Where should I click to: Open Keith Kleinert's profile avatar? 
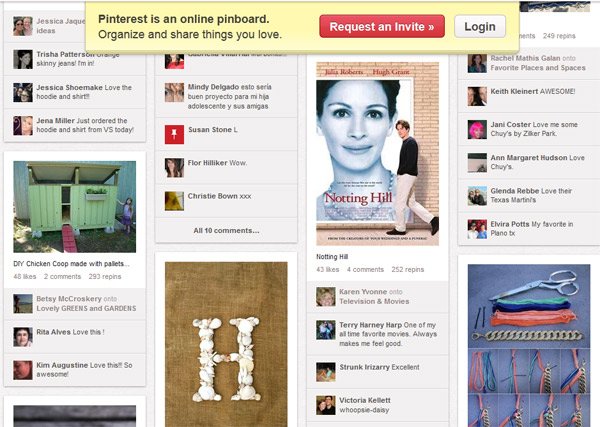click(x=477, y=96)
